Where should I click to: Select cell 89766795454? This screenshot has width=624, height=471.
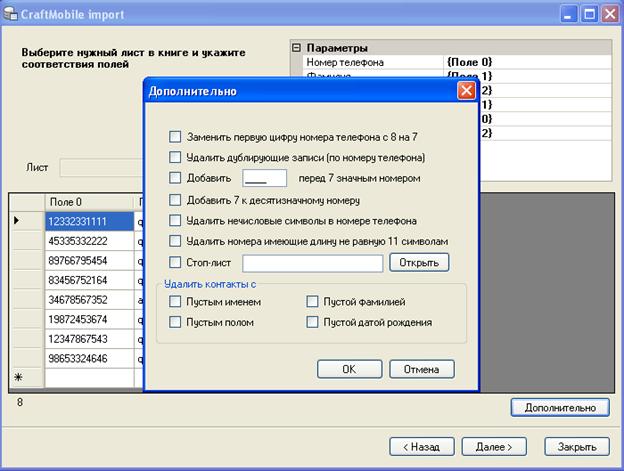pyautogui.click(x=89, y=261)
